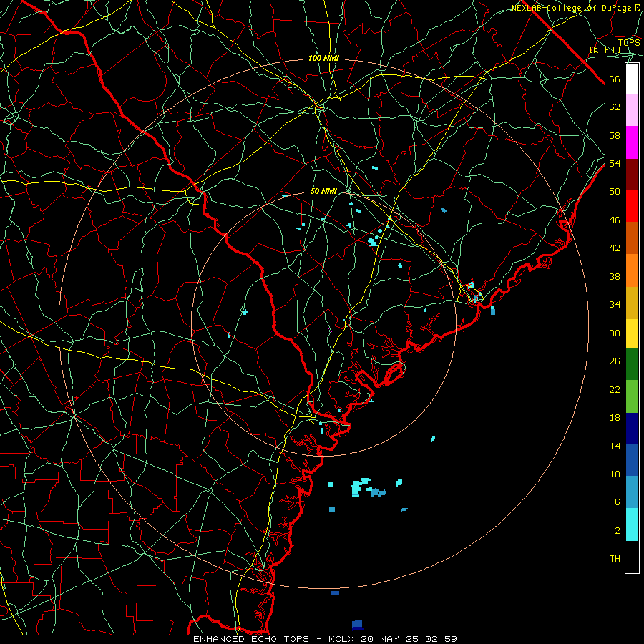Click the cyan 10 K FT legend swatch

click(632, 525)
